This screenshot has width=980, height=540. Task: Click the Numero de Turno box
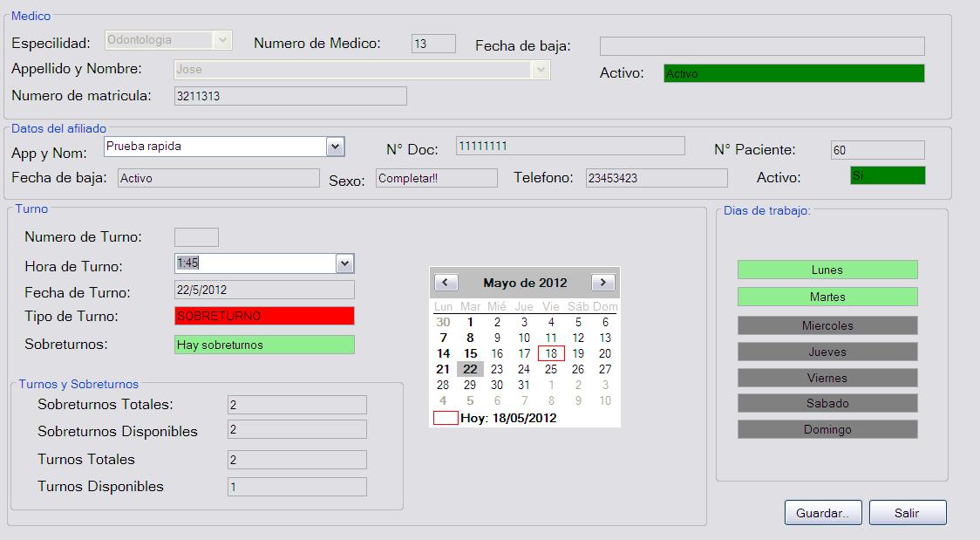[x=196, y=237]
